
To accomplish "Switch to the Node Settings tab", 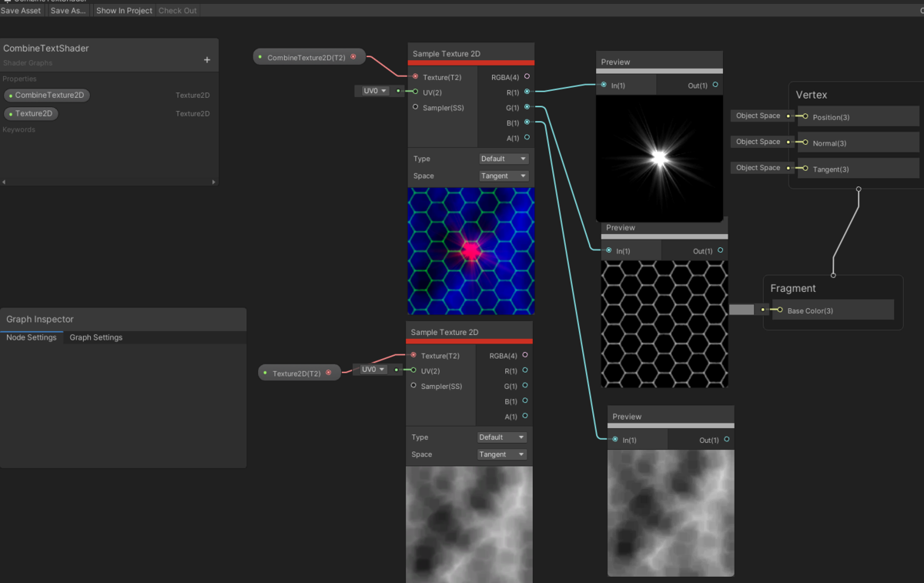I will point(32,337).
